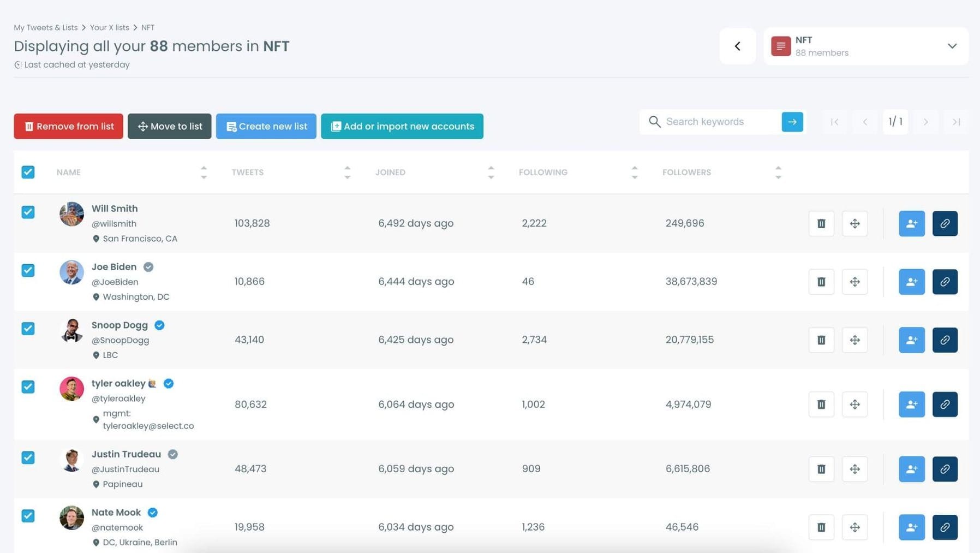
Task: Click the red NFT list icon
Action: click(x=781, y=46)
